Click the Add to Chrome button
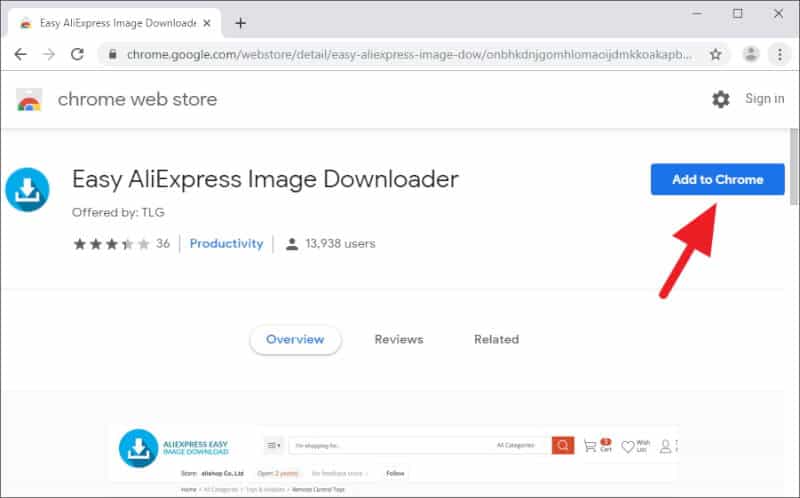 click(x=717, y=179)
